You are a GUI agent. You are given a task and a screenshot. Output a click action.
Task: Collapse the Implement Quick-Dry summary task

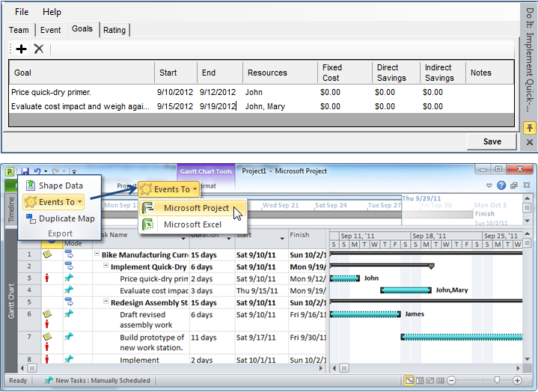[106, 266]
